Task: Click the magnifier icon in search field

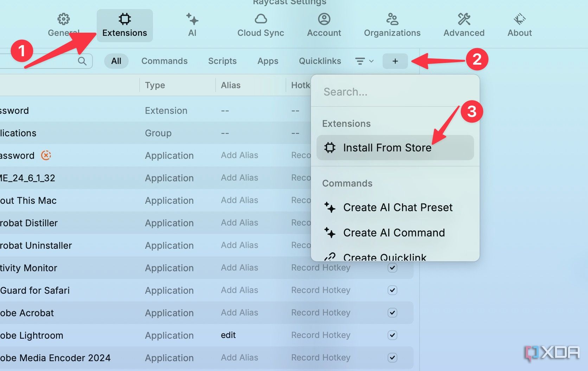Action: [x=82, y=61]
